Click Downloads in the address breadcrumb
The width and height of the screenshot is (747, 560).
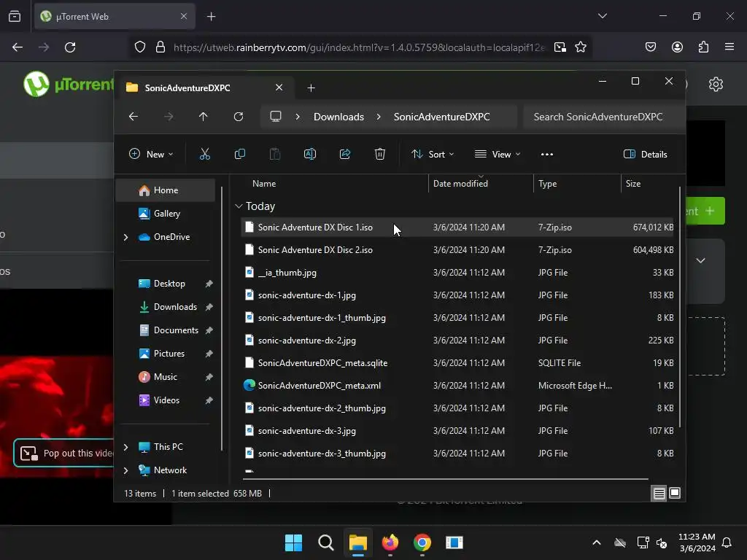(338, 117)
